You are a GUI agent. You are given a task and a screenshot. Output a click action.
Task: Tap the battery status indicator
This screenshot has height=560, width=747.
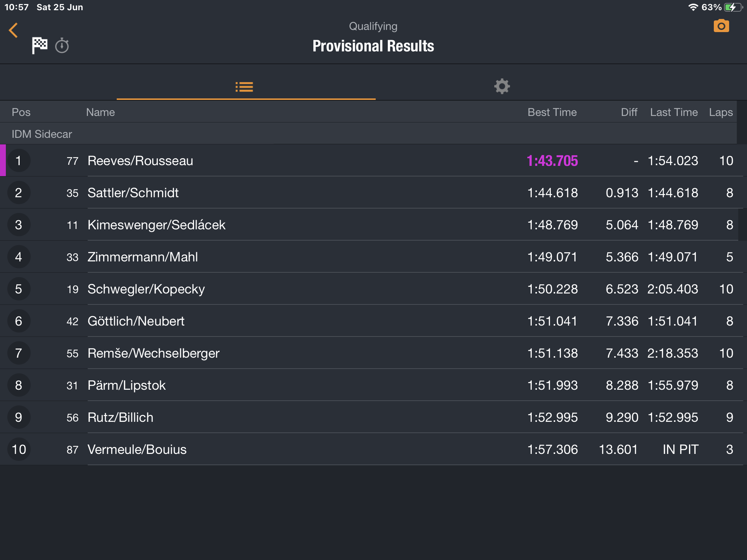tap(733, 7)
